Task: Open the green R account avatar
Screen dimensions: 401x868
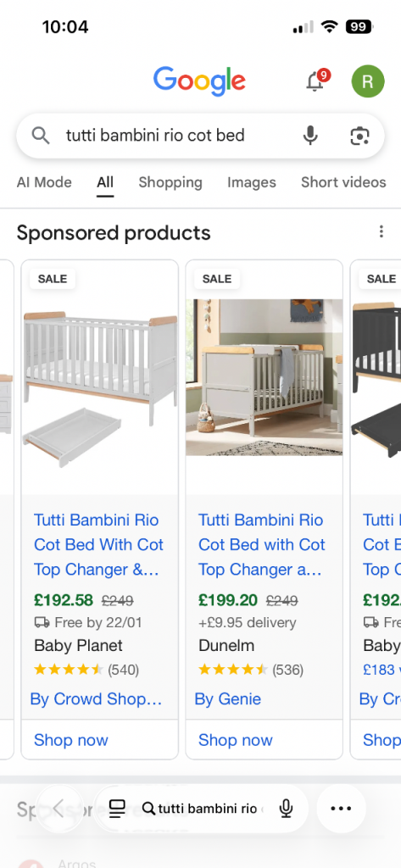Action: 368,81
